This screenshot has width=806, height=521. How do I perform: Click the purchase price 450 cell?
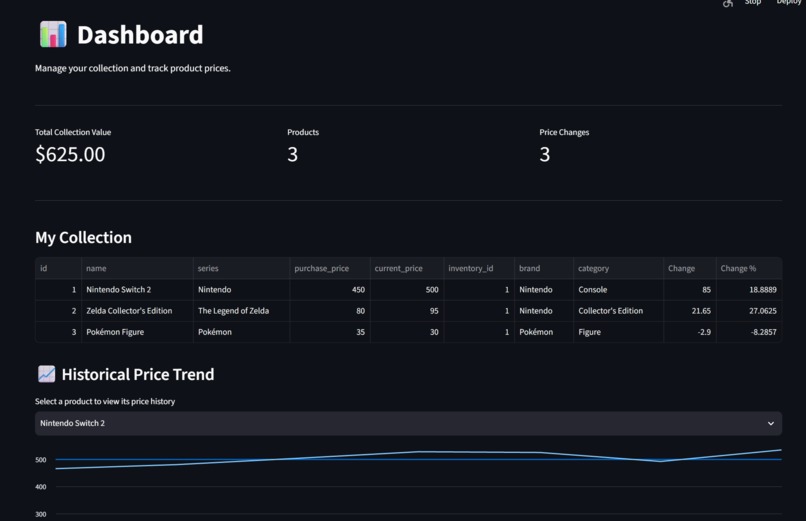tap(329, 290)
